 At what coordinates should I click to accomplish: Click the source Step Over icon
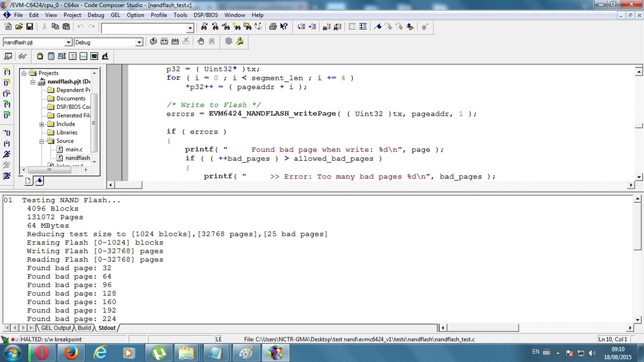[x=7, y=83]
